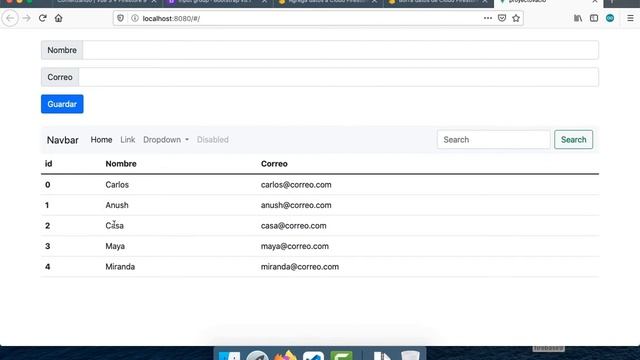This screenshot has width=640, height=360.
Task: Click the browser forward arrow
Action: point(27,18)
